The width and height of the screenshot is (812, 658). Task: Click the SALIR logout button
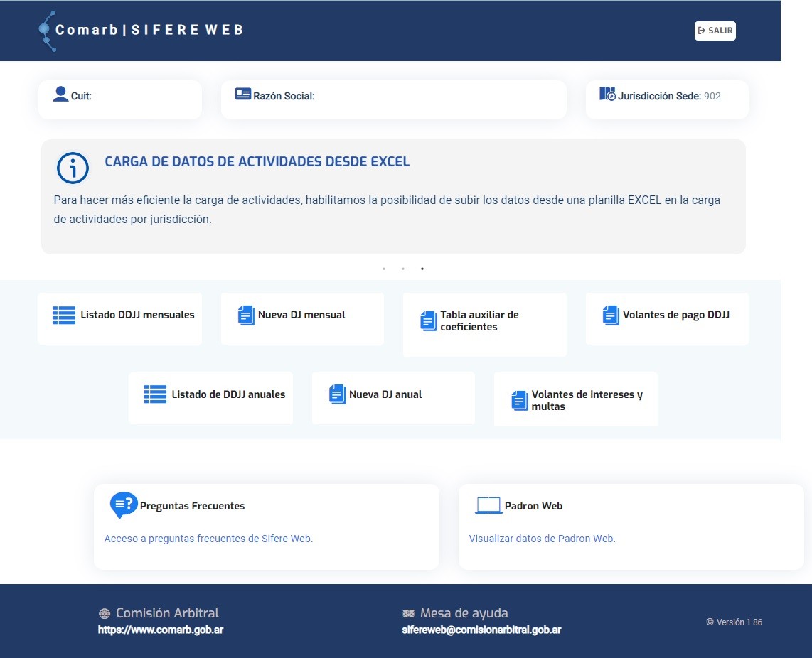pyautogui.click(x=715, y=31)
